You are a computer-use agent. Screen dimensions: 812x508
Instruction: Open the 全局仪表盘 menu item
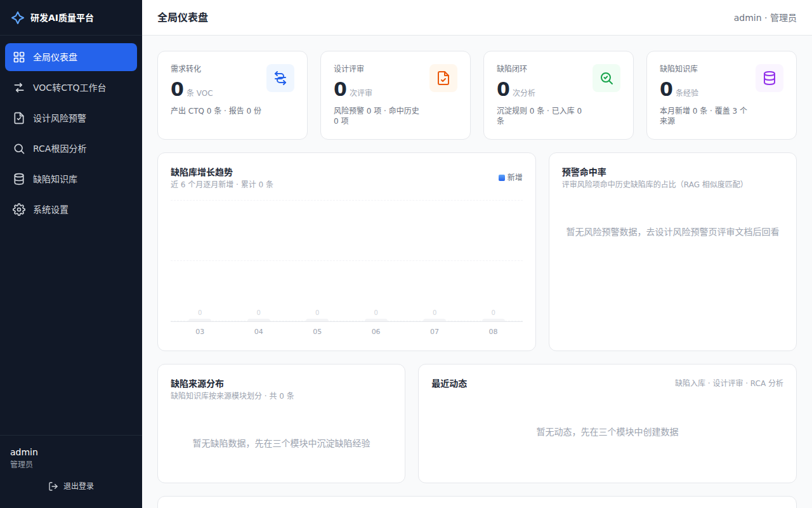tap(71, 57)
